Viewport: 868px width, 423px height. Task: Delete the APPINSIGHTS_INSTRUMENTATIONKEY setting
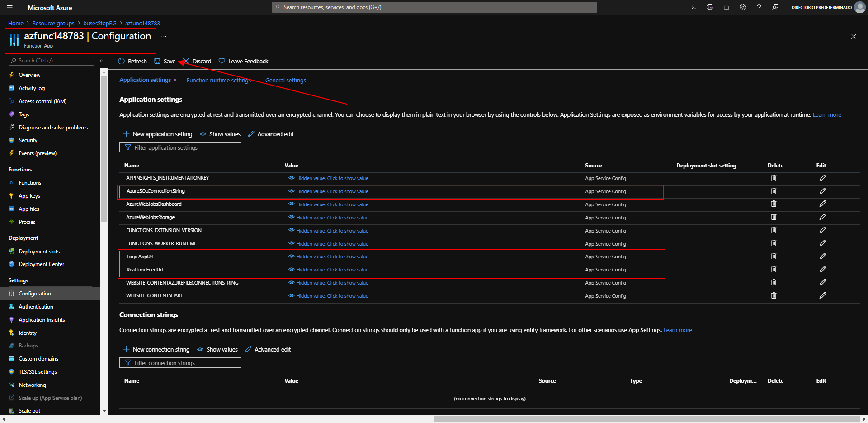pyautogui.click(x=774, y=178)
